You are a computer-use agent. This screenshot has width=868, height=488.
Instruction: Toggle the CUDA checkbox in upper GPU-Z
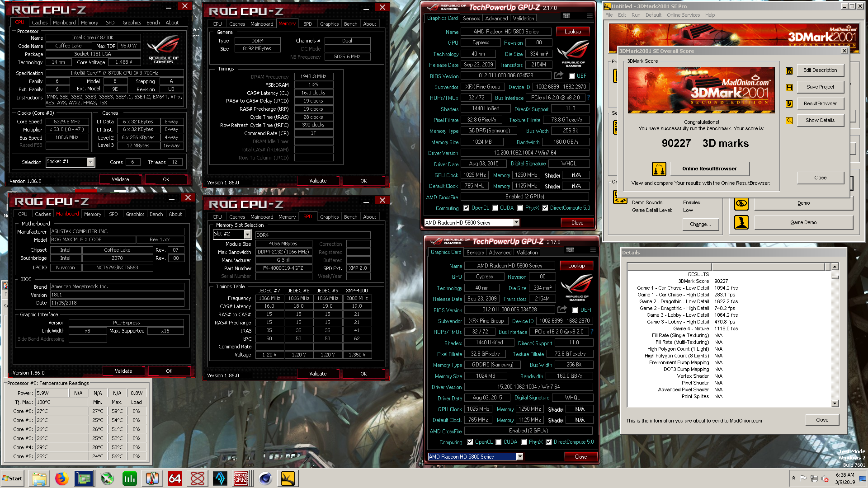[495, 208]
